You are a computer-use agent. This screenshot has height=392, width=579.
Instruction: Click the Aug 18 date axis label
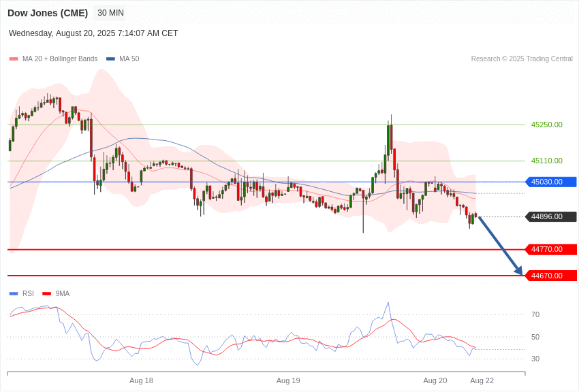(x=141, y=380)
